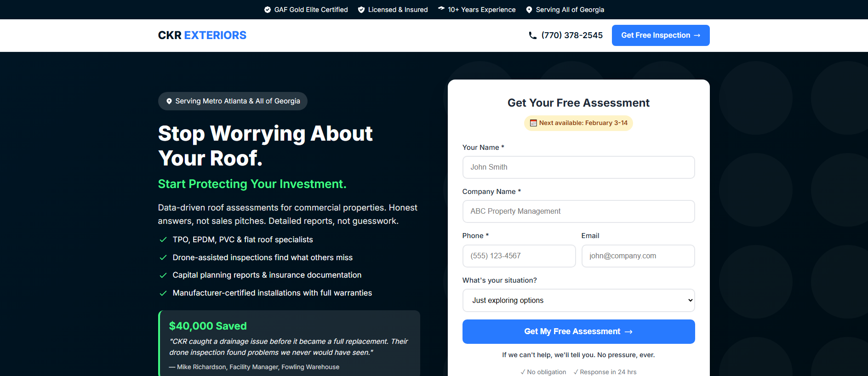Click the checkmark beside TPO, EPDM, PVC specialists

[163, 239]
